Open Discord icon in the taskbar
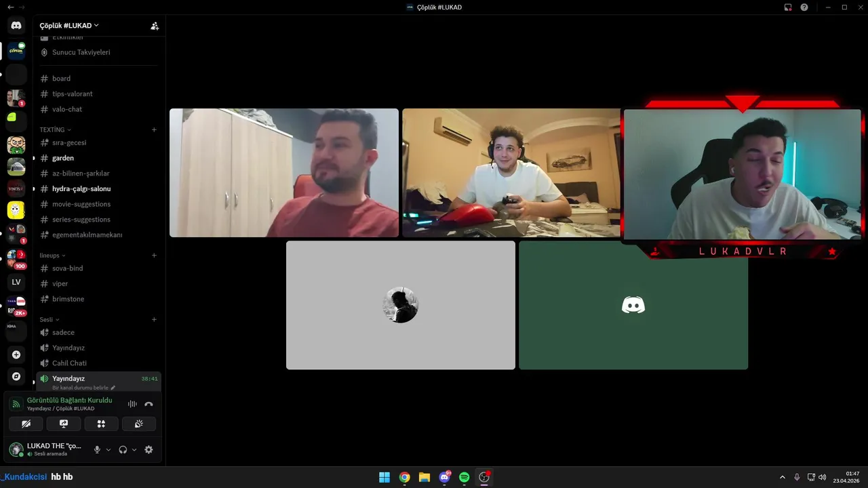The height and width of the screenshot is (488, 868). 444,477
